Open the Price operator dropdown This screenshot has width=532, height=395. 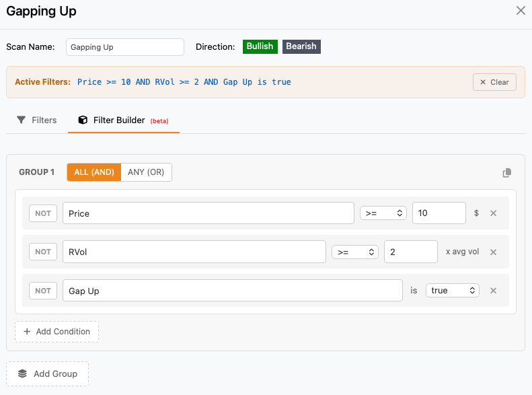(x=383, y=213)
